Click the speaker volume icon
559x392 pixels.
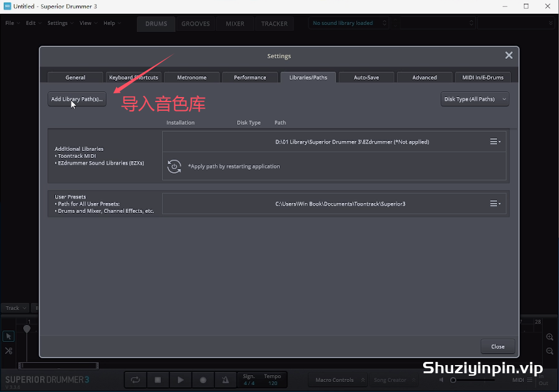(442, 380)
